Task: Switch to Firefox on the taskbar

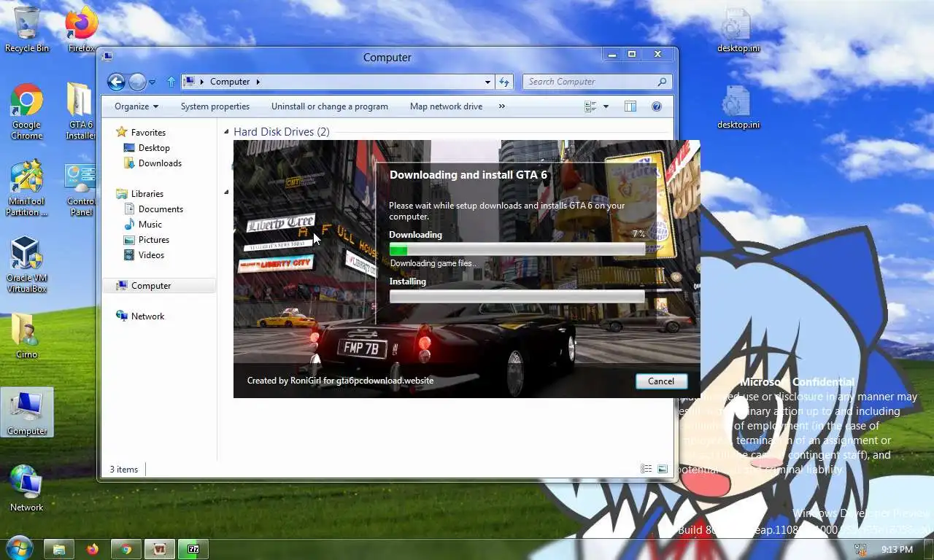Action: pos(93,549)
